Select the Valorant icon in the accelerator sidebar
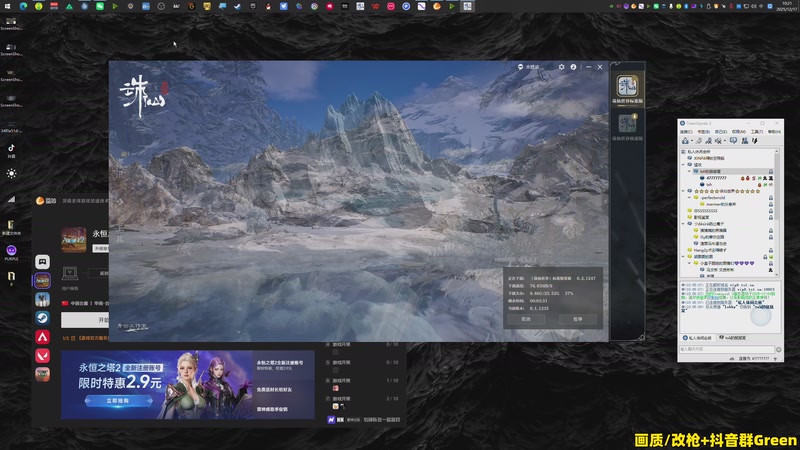Screen dimensions: 800x450 42,356
